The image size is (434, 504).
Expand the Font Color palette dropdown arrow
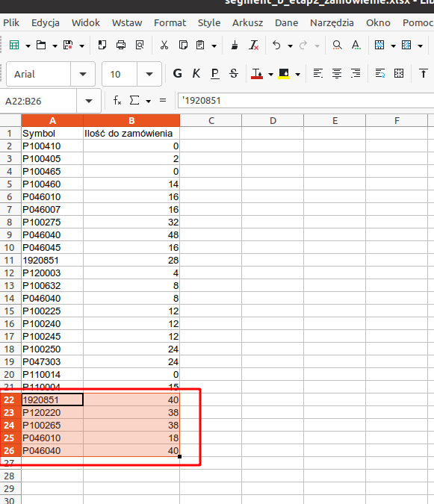coord(270,75)
